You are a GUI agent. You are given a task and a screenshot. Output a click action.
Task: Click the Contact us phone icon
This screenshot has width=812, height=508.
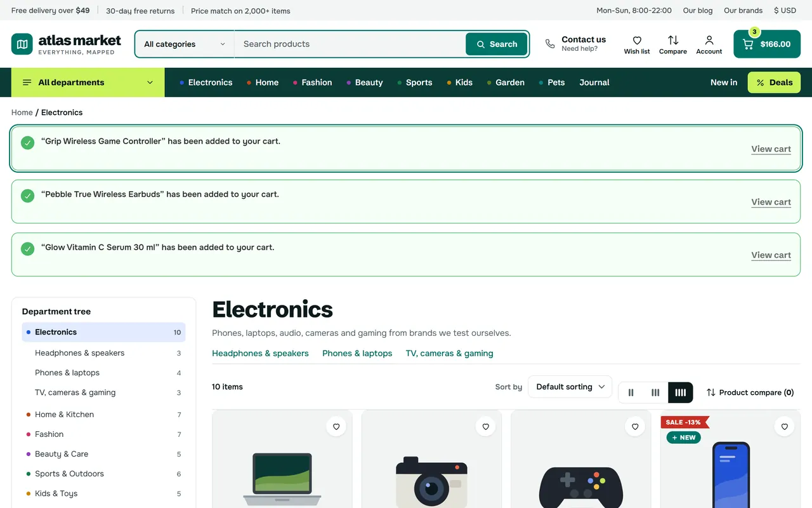click(x=550, y=44)
